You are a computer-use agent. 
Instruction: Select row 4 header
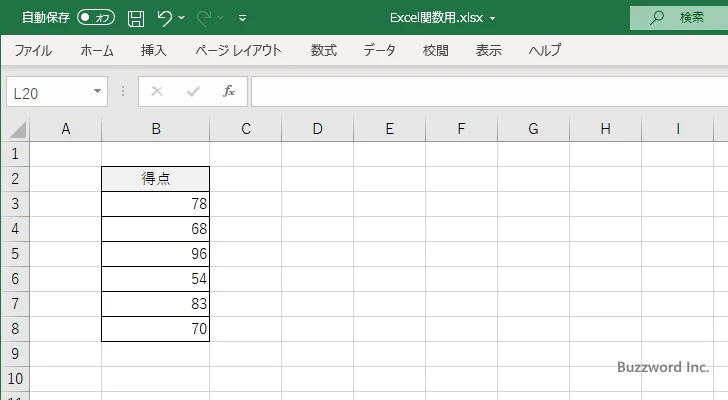[15, 229]
